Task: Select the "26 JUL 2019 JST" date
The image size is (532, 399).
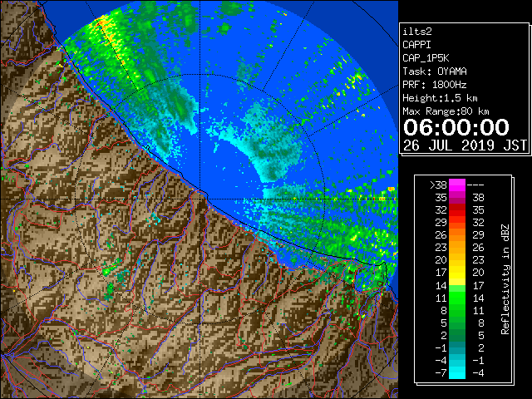Action: click(465, 145)
